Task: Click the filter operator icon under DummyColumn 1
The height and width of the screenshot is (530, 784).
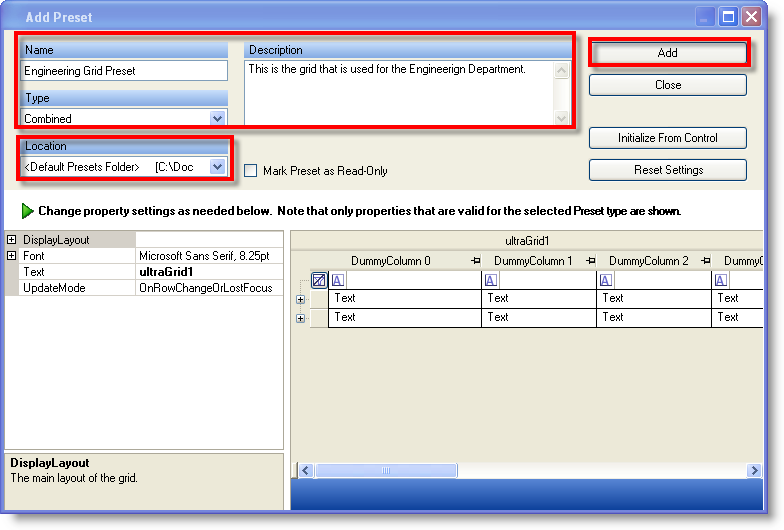Action: (x=491, y=280)
